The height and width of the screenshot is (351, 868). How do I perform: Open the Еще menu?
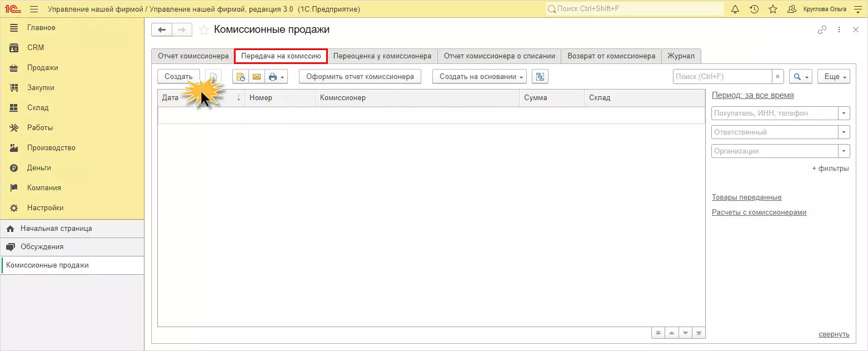tap(834, 77)
